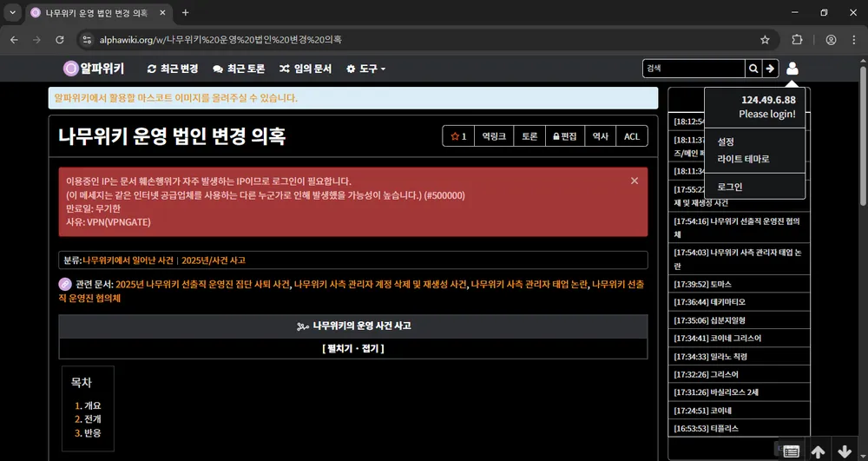
Task: Click the scroll-to-top arrow button
Action: [818, 451]
